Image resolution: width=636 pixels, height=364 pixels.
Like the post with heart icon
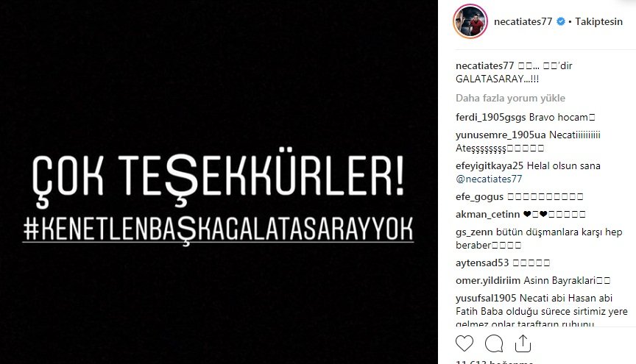(x=464, y=343)
